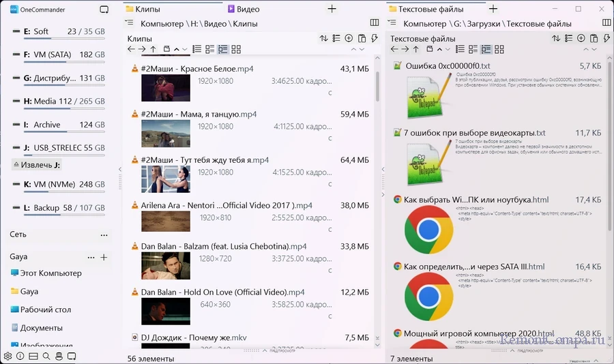The width and height of the screenshot is (614, 364).
Task: Switch Текстовые файлы pane to simple list view
Action: tap(460, 50)
